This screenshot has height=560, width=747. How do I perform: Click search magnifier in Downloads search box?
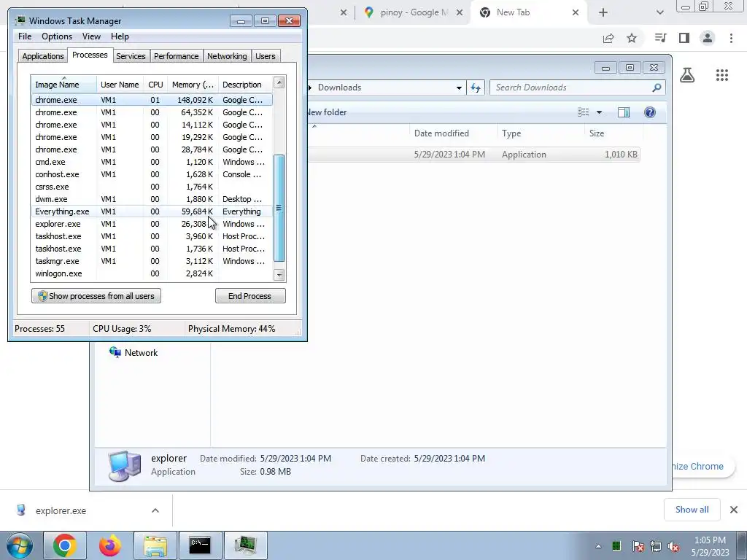pyautogui.click(x=657, y=87)
